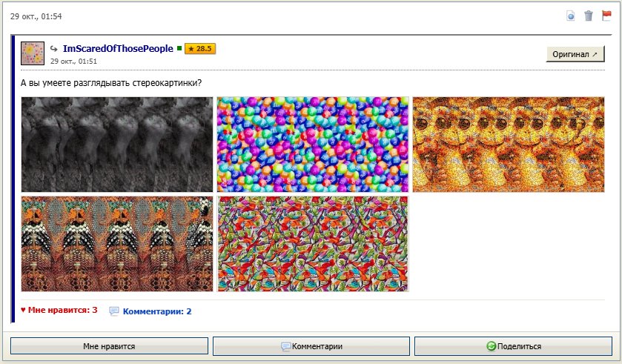
Task: Open the grayscale stereogram thumbnail
Action: pyautogui.click(x=117, y=145)
